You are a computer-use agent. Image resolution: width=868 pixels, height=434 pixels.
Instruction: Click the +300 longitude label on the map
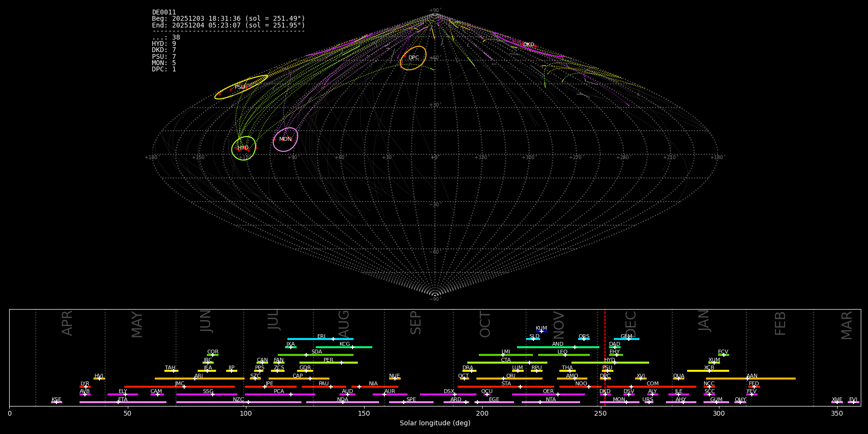(528, 158)
